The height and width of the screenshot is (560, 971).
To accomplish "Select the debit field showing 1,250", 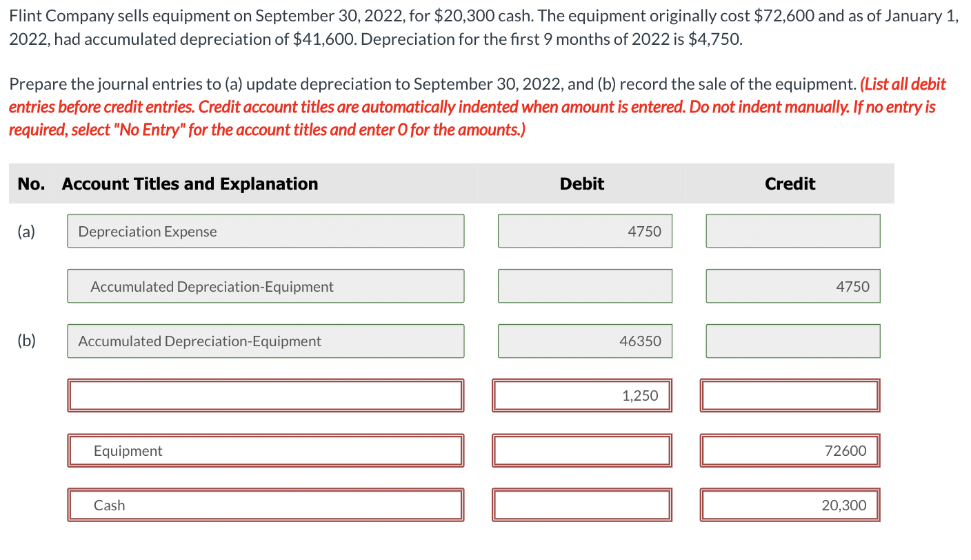I will click(581, 395).
